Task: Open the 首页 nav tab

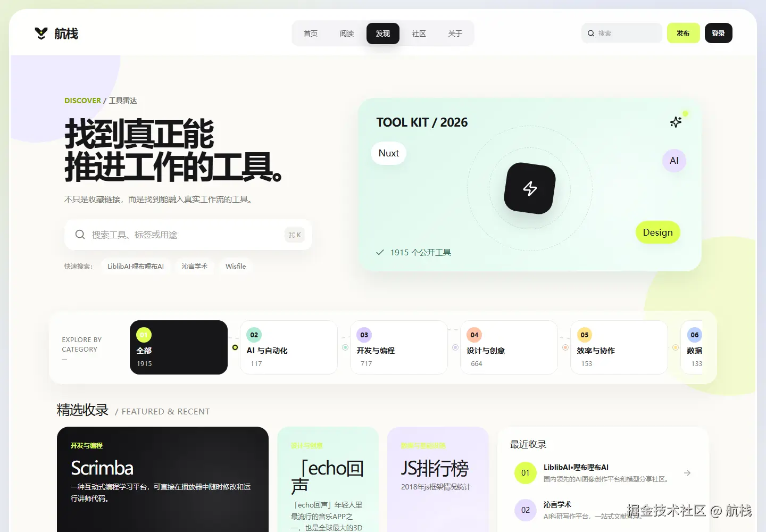Action: pos(311,34)
